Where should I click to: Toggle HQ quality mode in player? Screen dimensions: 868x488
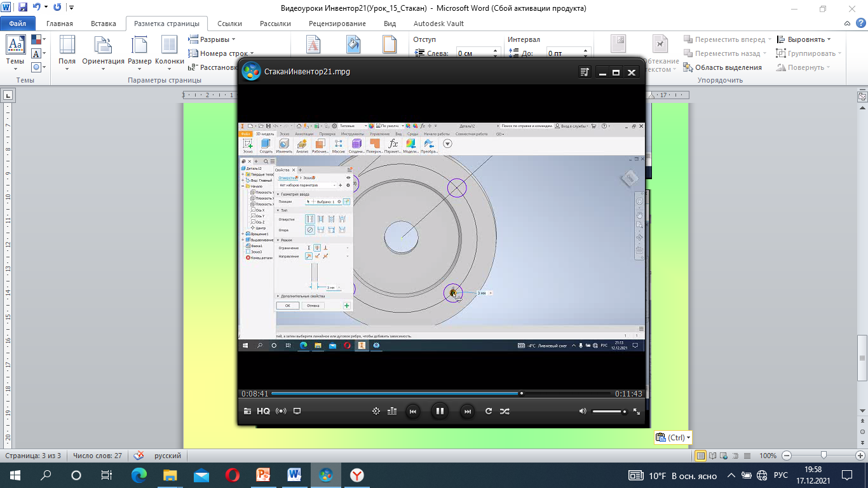pos(263,411)
